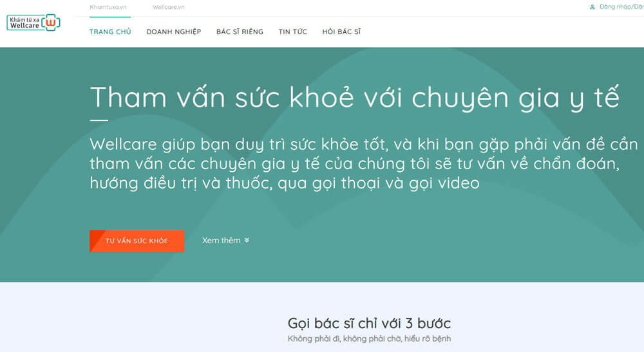The height and width of the screenshot is (352, 644).
Task: Click the text Không phải đi, không phải chờ, hiểu rõ bệnh
Action: pyautogui.click(x=369, y=339)
